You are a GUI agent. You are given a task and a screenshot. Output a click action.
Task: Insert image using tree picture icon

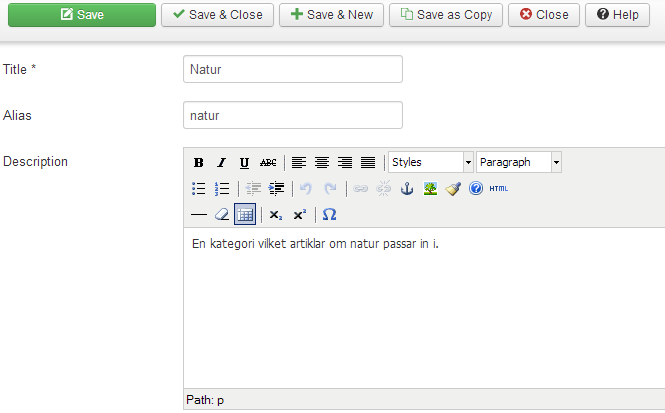[430, 188]
